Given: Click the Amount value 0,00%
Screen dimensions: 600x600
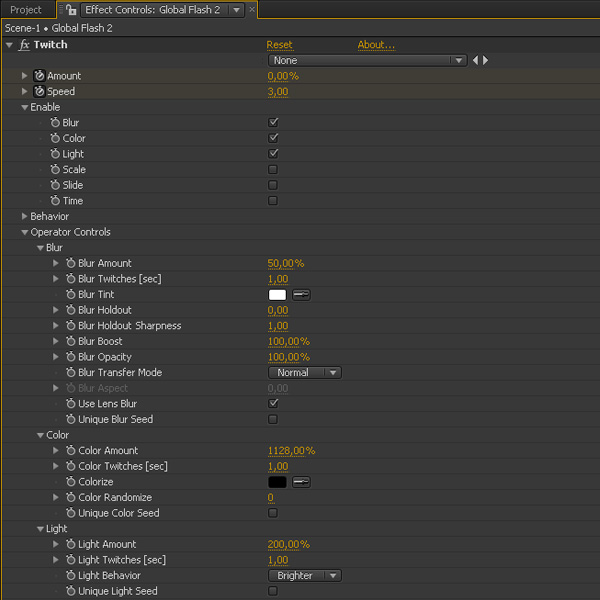Looking at the screenshot, I should [x=283, y=76].
